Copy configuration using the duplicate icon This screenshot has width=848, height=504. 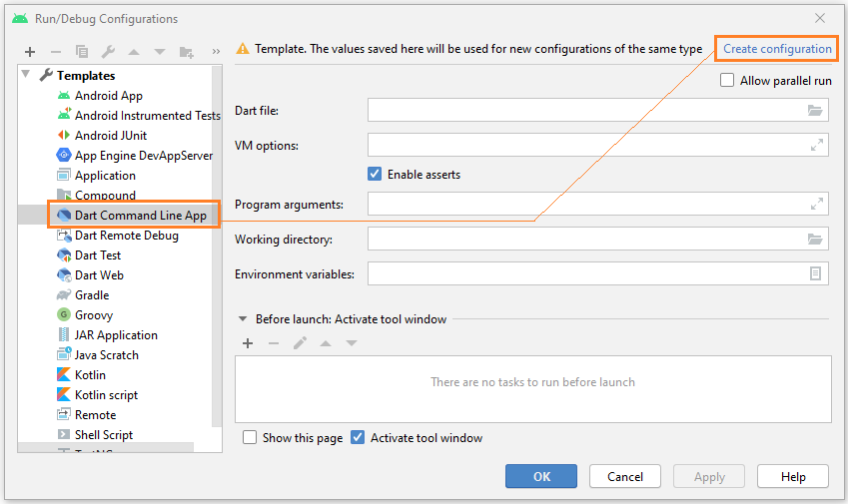coord(82,52)
